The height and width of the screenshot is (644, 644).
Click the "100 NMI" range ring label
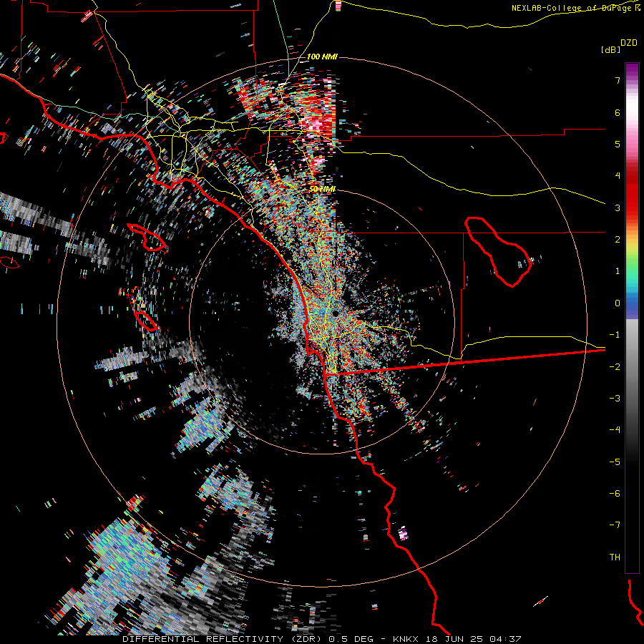(x=322, y=57)
